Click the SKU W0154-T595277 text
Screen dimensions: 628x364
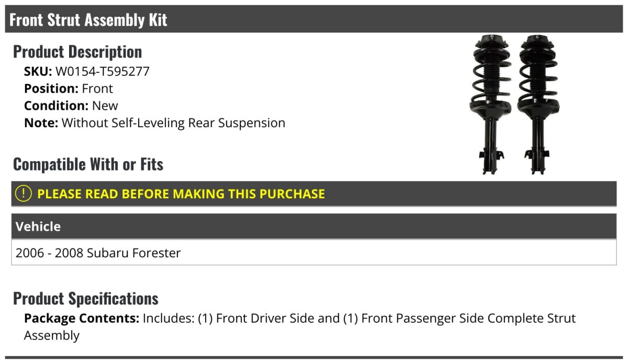[87, 71]
